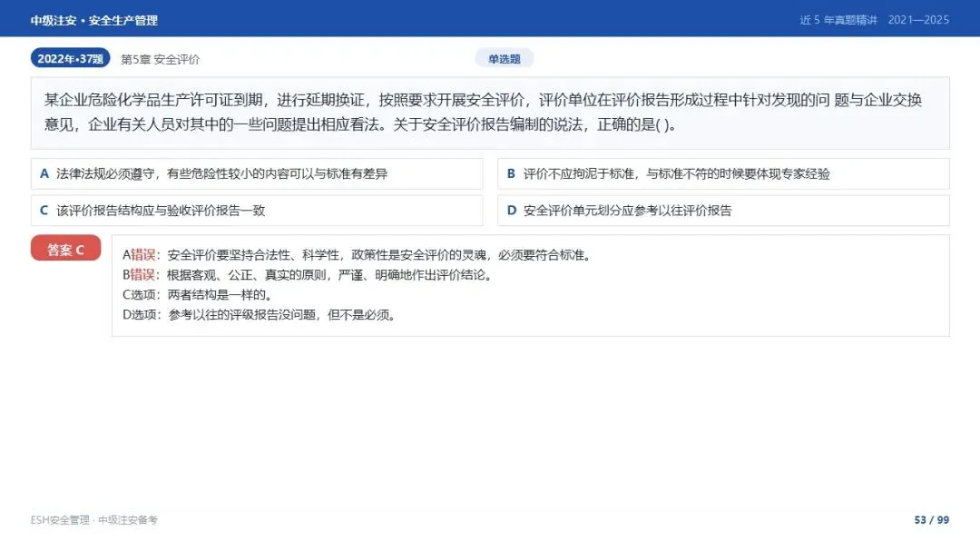This screenshot has width=980, height=552.
Task: Select answer option A 法律法规必须遵守
Action: pos(257,173)
